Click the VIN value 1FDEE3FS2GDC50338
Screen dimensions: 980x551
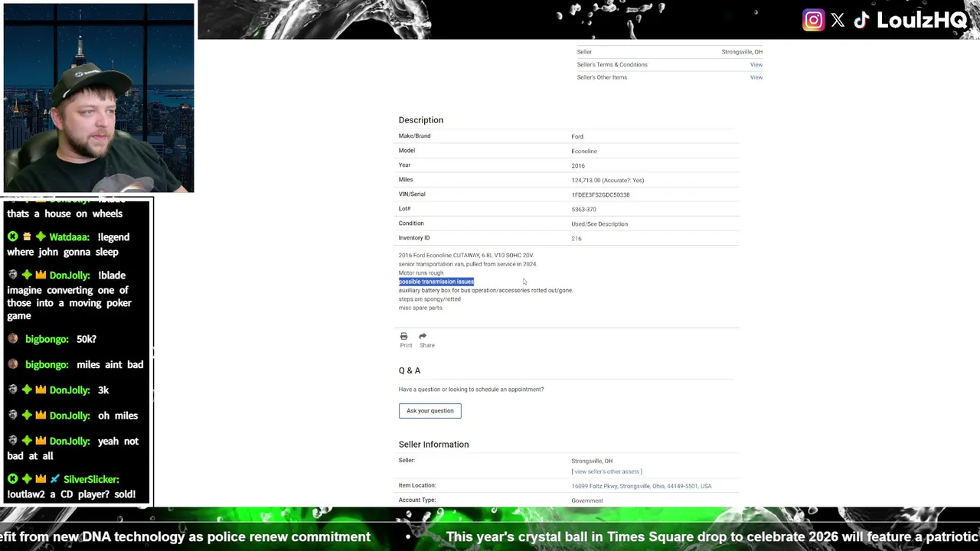point(600,195)
